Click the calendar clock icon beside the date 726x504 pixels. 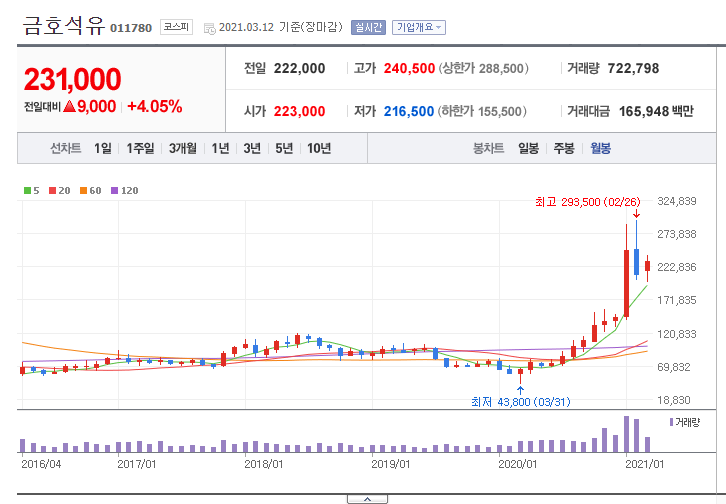point(210,29)
